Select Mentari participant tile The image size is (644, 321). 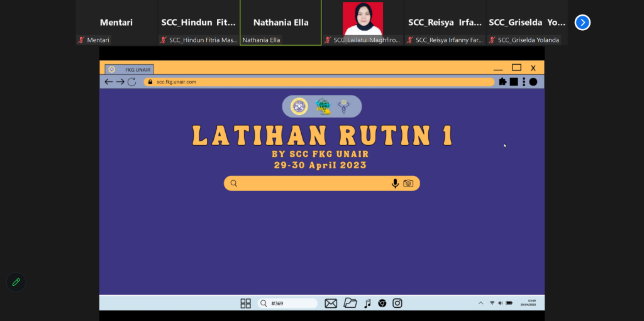pyautogui.click(x=116, y=23)
